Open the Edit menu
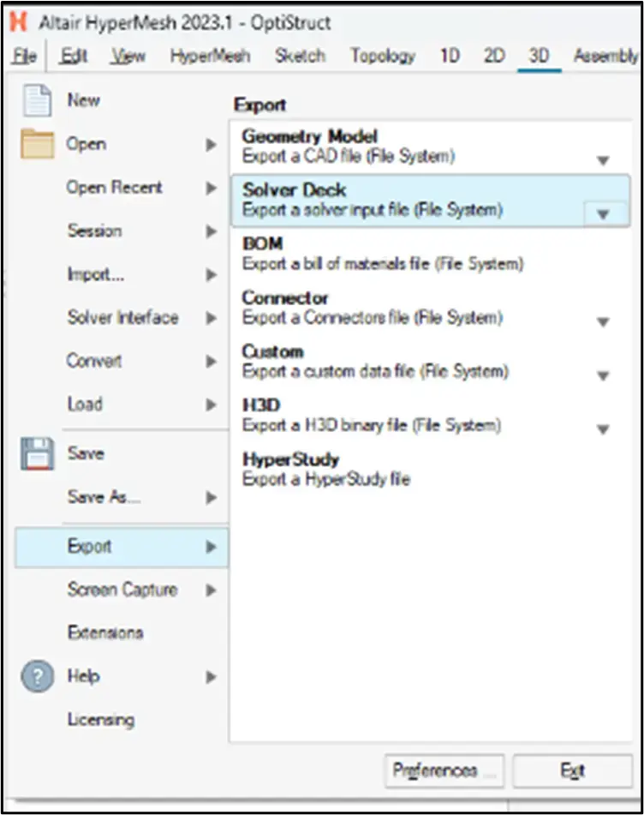The image size is (644, 815). coord(75,56)
